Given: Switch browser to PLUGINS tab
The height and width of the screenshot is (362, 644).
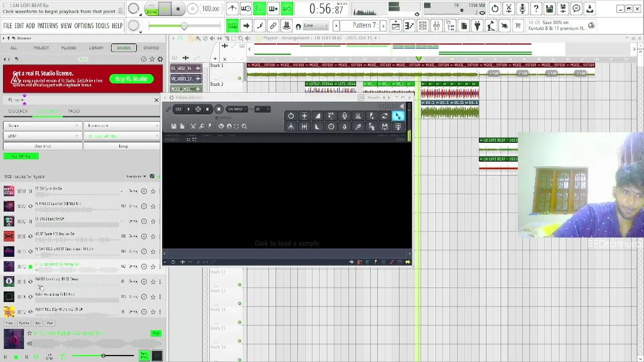Looking at the screenshot, I should pyautogui.click(x=69, y=48).
